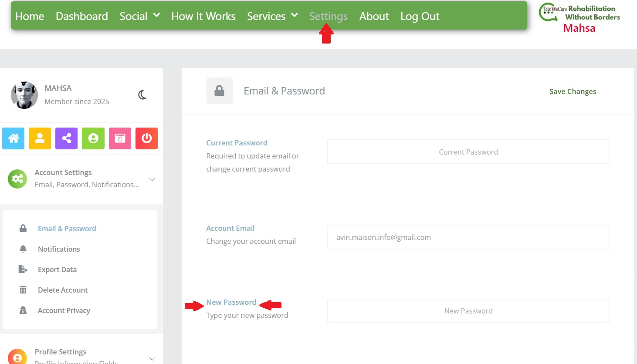Toggle dark mode with the moon icon

click(142, 94)
